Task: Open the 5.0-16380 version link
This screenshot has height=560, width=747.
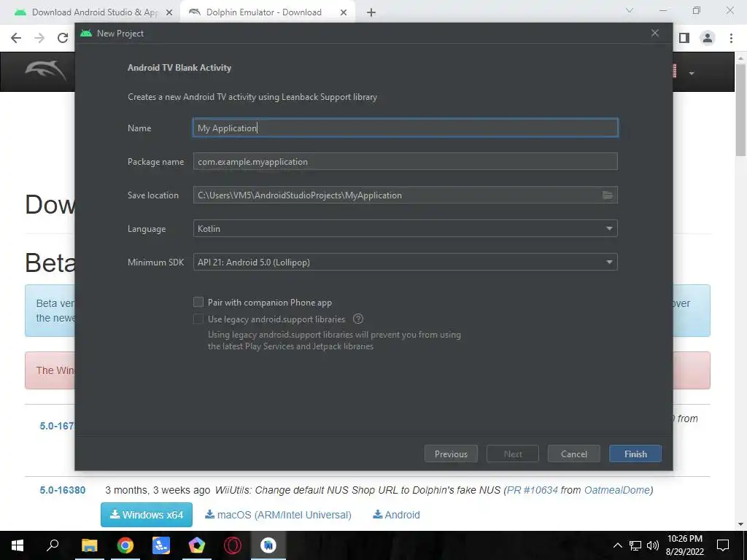Action: click(63, 490)
